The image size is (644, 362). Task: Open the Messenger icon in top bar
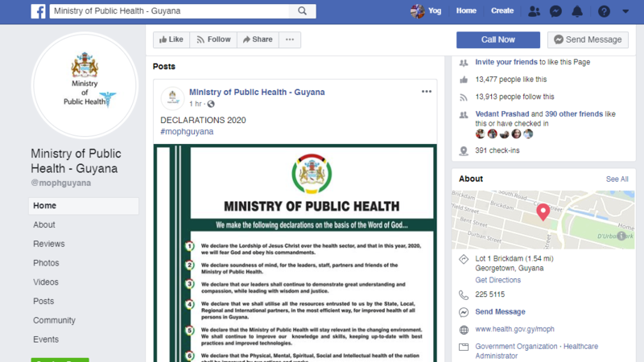pyautogui.click(x=555, y=11)
